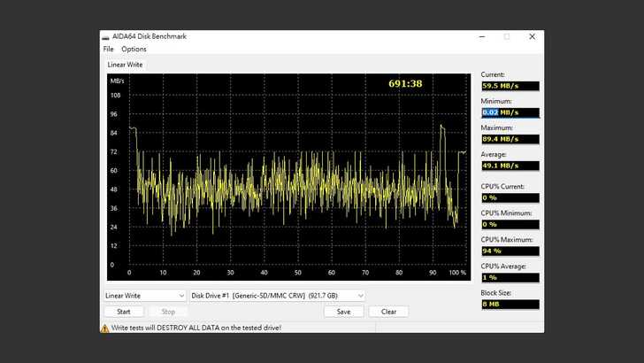This screenshot has width=644, height=363.
Task: Open the Options menu
Action: coord(134,49)
